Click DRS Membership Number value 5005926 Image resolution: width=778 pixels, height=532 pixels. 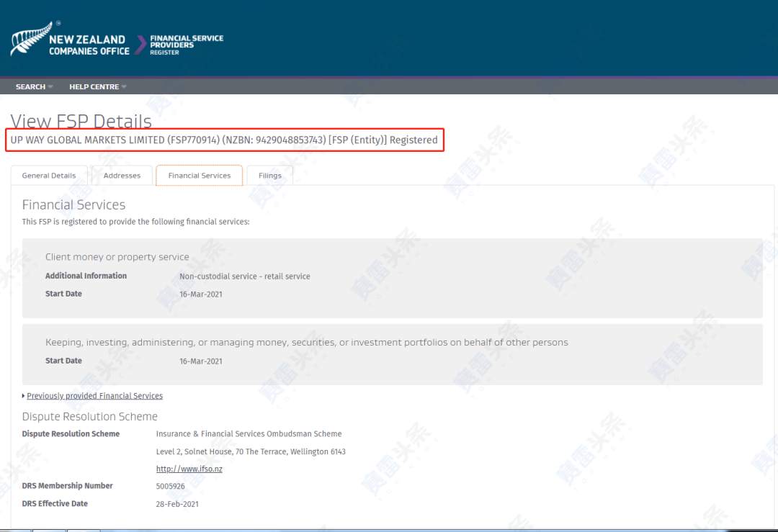tap(170, 487)
